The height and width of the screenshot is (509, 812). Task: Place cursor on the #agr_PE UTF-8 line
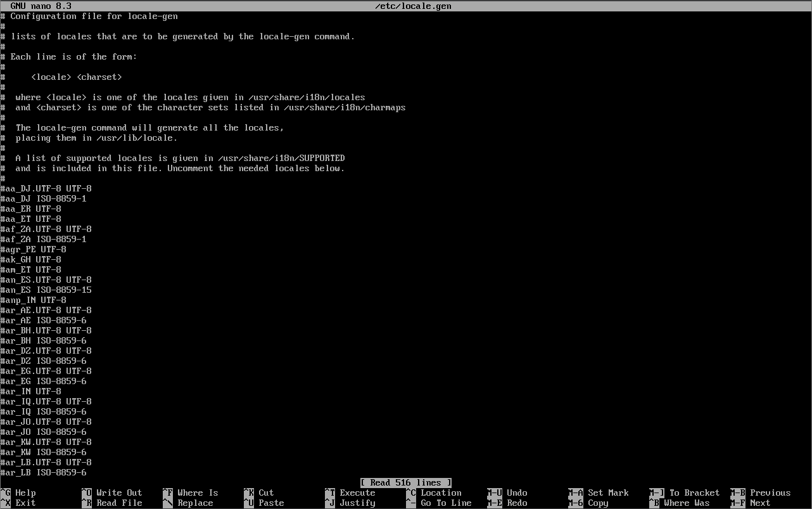[33, 249]
